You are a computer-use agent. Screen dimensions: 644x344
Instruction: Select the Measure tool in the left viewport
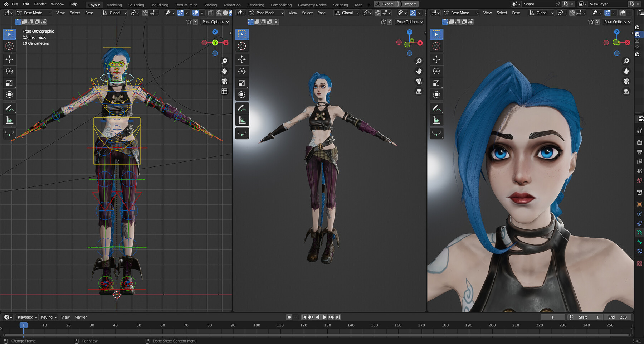tap(10, 120)
